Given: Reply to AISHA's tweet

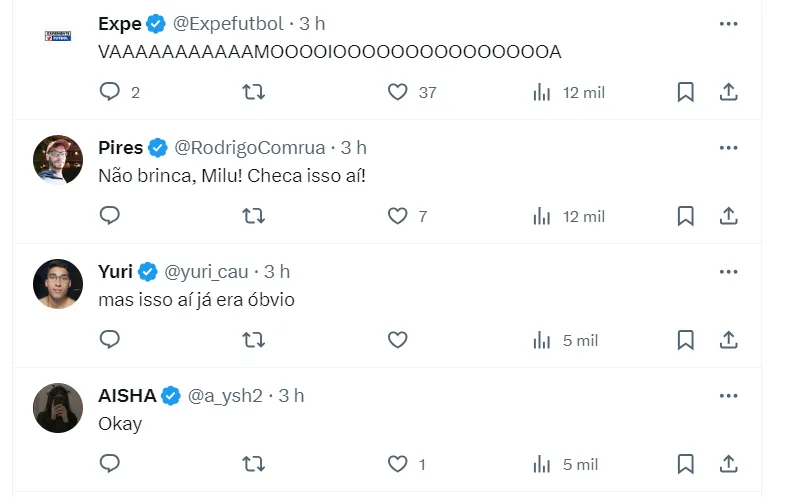Looking at the screenshot, I should click(110, 464).
